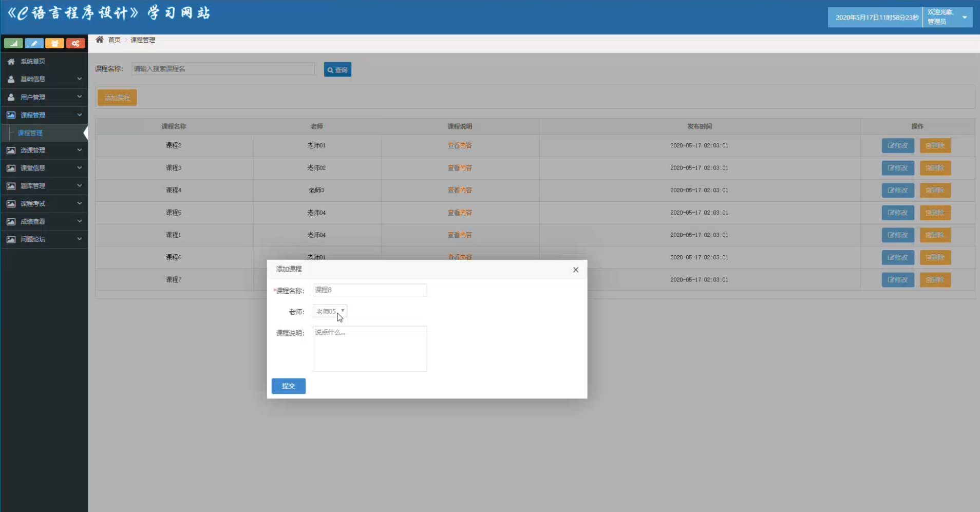Image resolution: width=980 pixels, height=512 pixels.
Task: Click the 发布时间 column header
Action: click(700, 126)
